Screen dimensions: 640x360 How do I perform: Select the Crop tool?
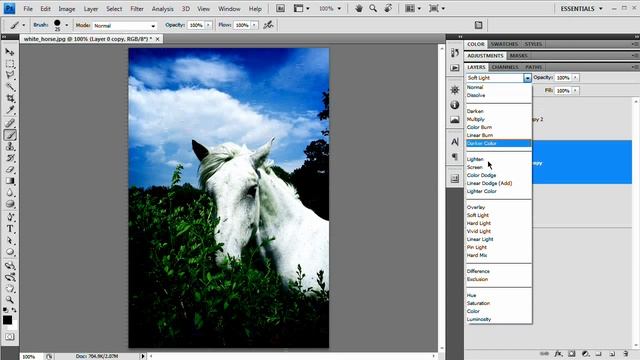point(10,98)
